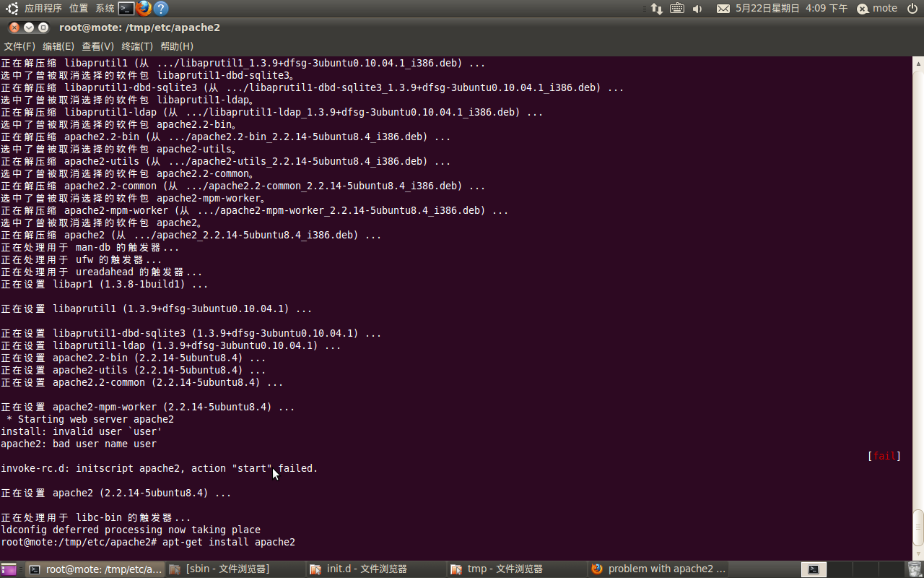This screenshot has height=578, width=924.
Task: Click the show desktop icon in bottom panel
Action: (x=9, y=569)
